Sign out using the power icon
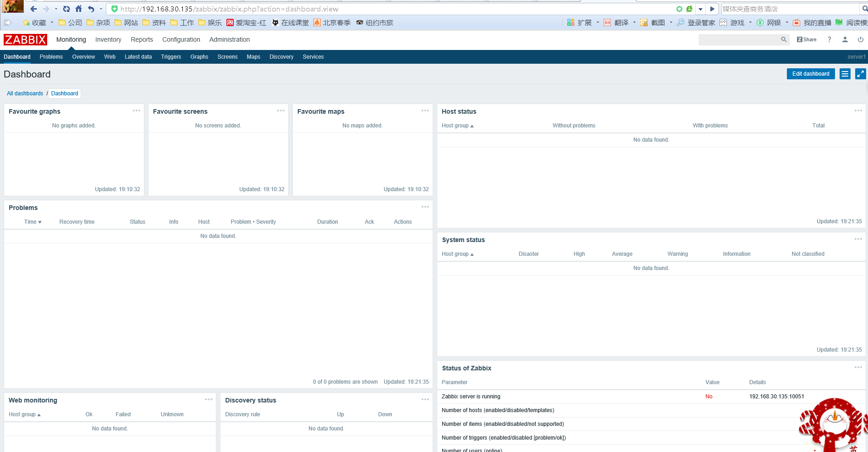The height and width of the screenshot is (452, 868). click(861, 39)
